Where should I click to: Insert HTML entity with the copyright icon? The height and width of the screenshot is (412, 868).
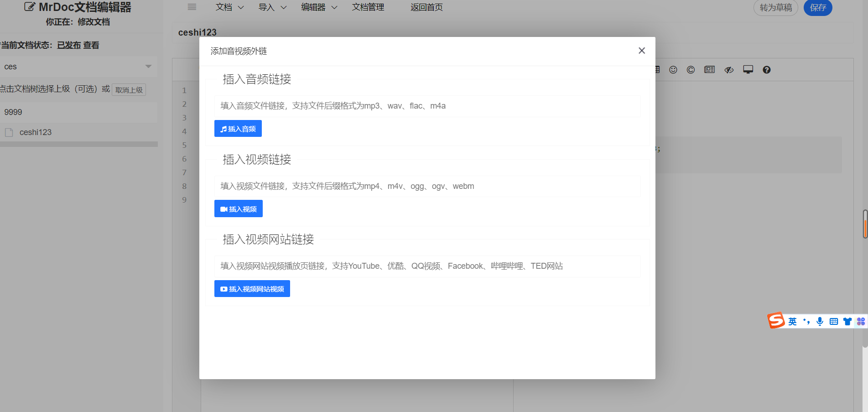(691, 70)
